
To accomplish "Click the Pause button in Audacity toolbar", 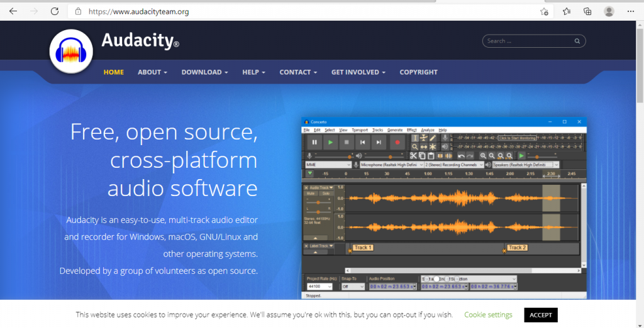I will (314, 143).
